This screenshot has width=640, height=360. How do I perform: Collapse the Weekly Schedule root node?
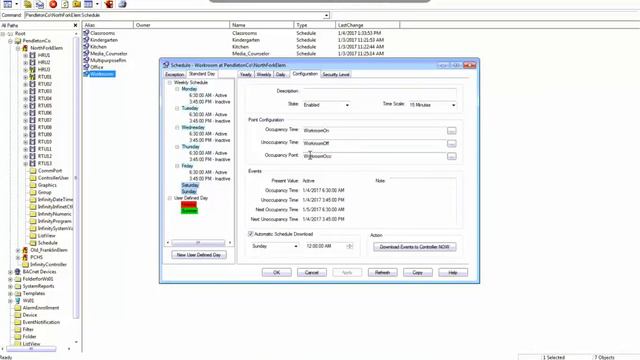coord(170,82)
